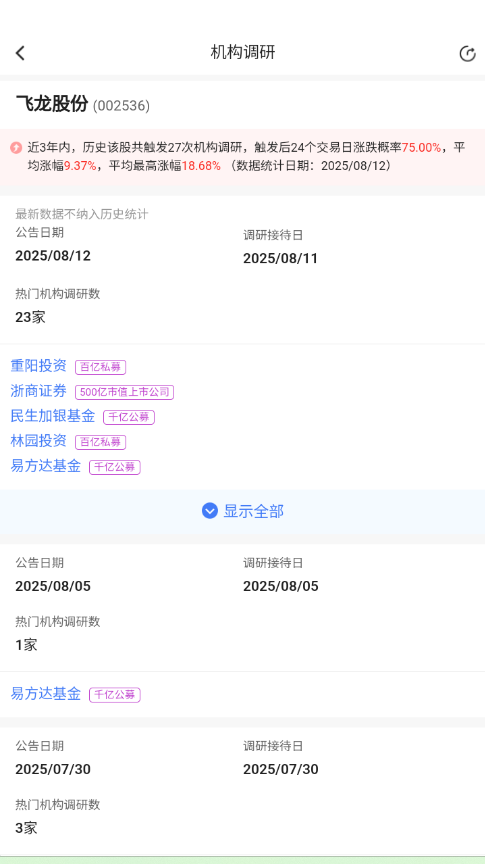Select the 飞龙股份 stock title
Image resolution: width=485 pixels, height=864 pixels.
point(52,104)
